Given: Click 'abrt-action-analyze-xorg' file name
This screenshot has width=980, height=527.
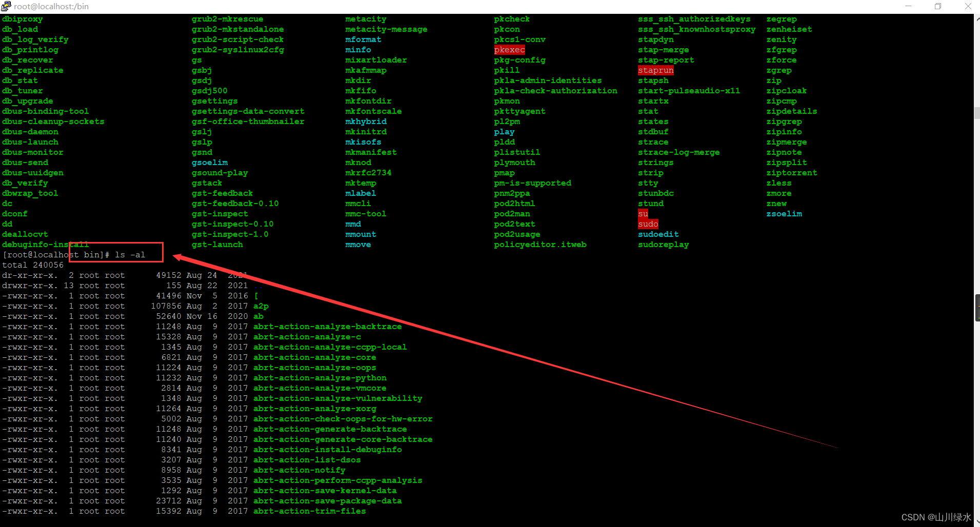Looking at the screenshot, I should point(315,409).
